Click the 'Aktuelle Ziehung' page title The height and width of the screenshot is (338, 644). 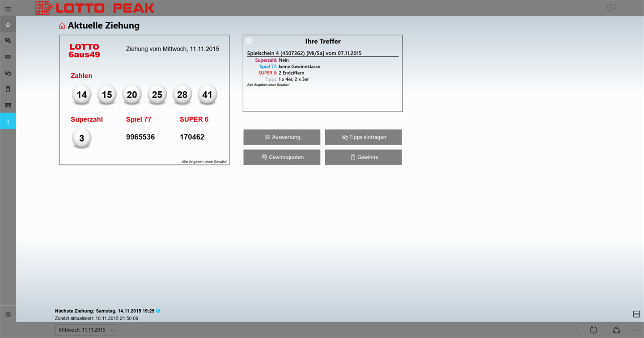tap(104, 25)
